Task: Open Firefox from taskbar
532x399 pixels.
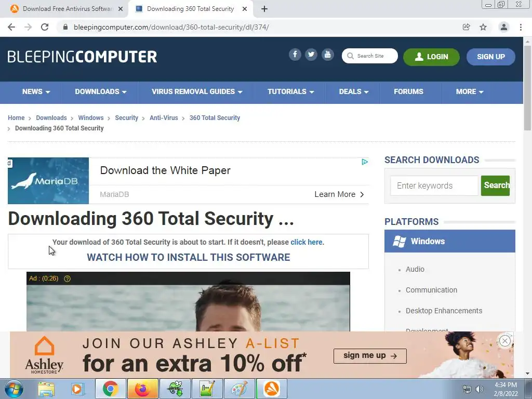Action: coord(143,389)
